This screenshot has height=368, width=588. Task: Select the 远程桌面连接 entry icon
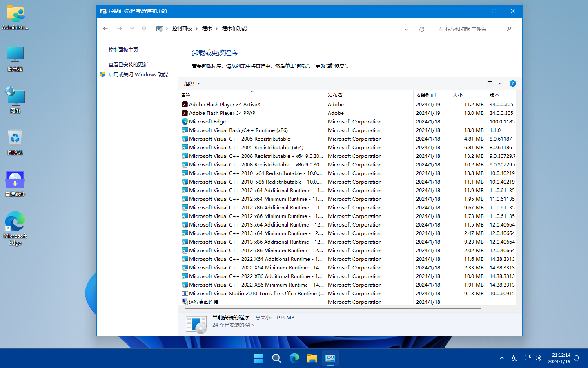(x=185, y=302)
